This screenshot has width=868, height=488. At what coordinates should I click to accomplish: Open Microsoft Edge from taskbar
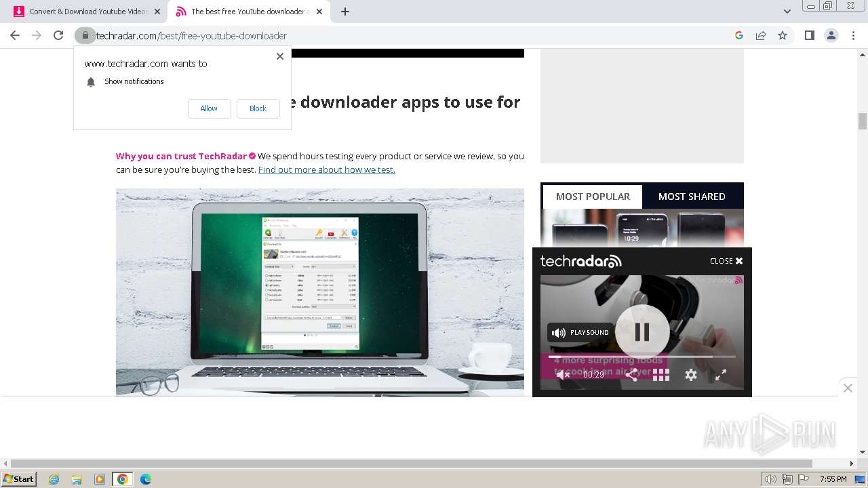(145, 479)
